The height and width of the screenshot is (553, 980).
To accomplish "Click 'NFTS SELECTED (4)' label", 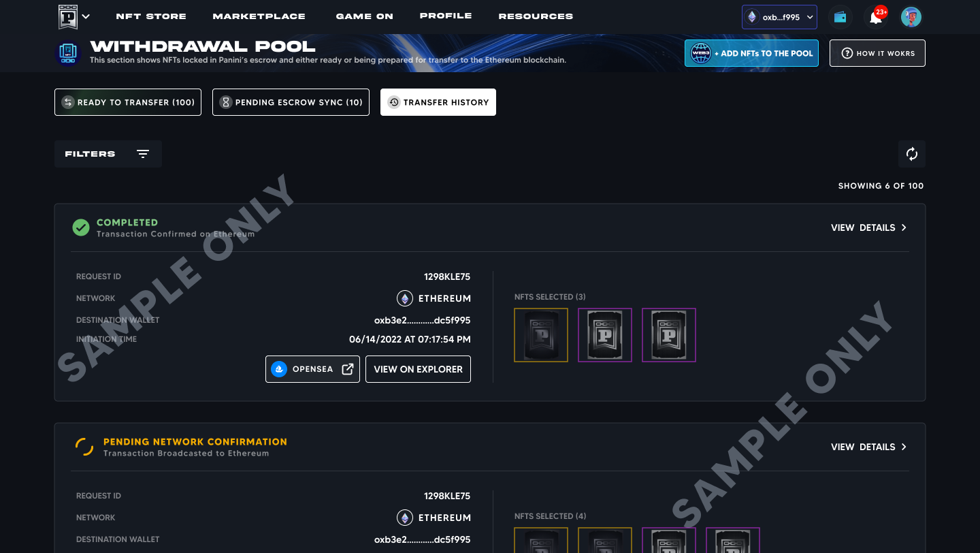I will coord(550,516).
